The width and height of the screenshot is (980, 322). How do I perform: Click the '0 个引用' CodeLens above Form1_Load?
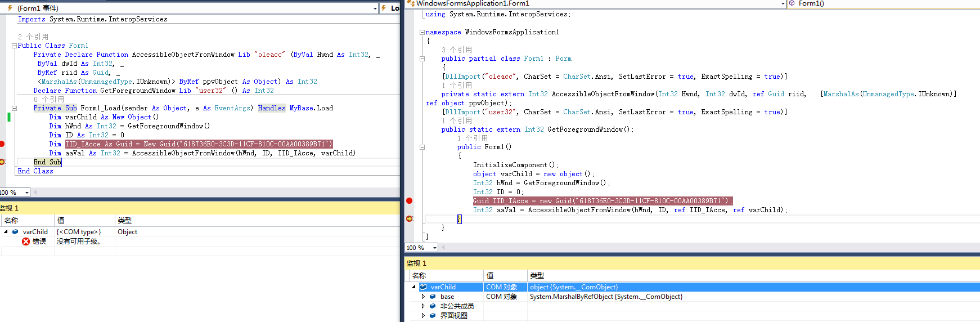(x=49, y=100)
